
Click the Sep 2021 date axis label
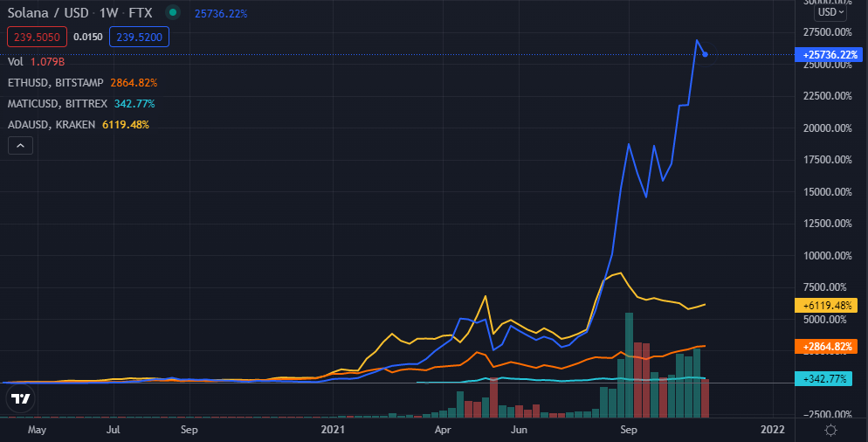click(629, 430)
